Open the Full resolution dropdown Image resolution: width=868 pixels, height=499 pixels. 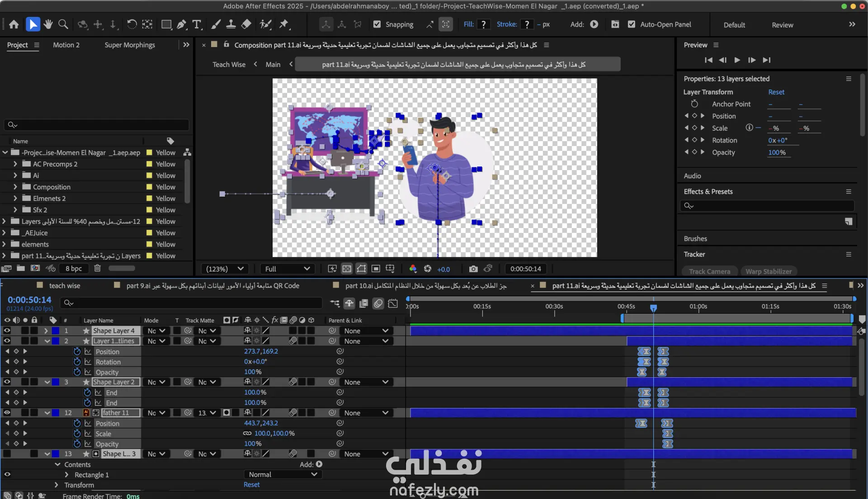point(288,269)
